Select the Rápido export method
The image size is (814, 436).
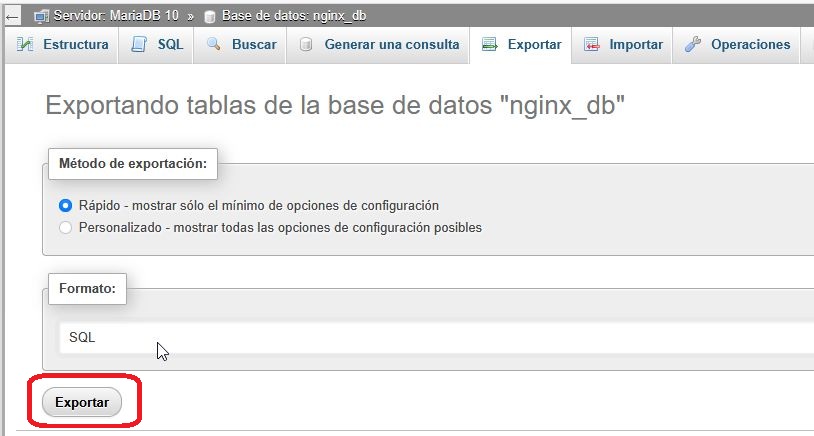pyautogui.click(x=66, y=205)
